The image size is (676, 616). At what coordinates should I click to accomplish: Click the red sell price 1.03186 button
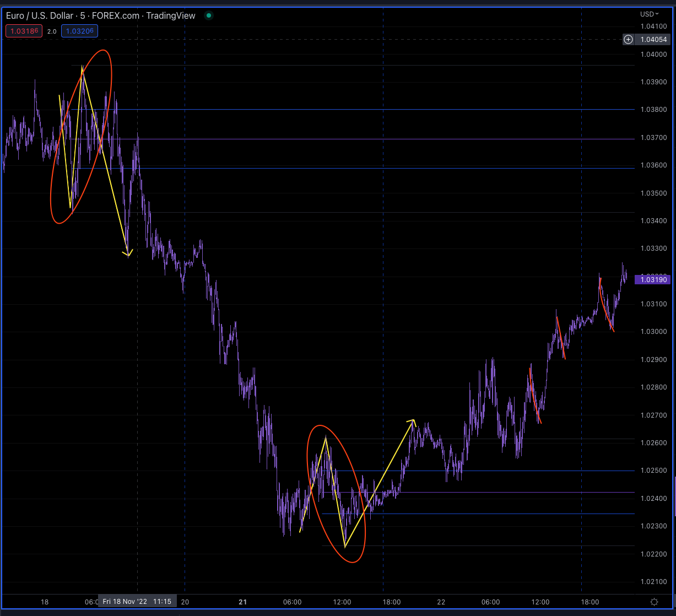click(23, 31)
